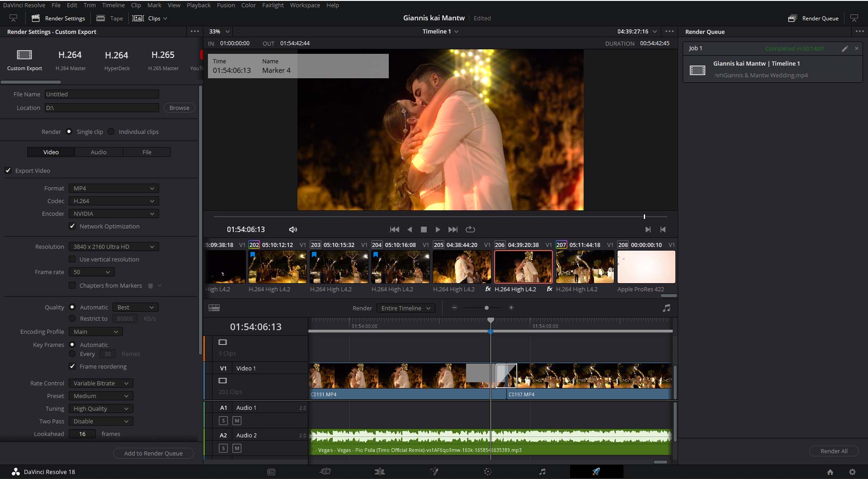
Task: Mute the Audio 2 track
Action: click(x=237, y=448)
